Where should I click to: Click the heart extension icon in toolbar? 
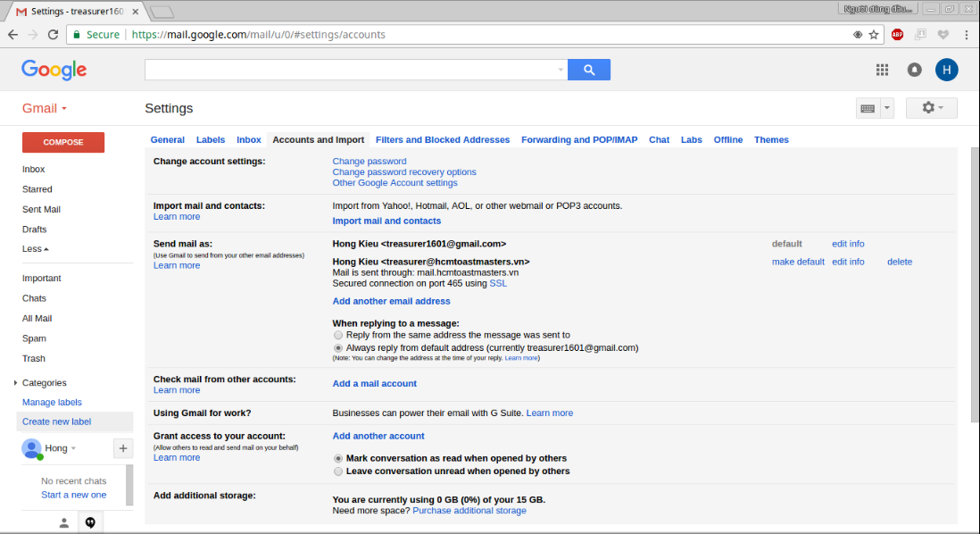coord(943,35)
